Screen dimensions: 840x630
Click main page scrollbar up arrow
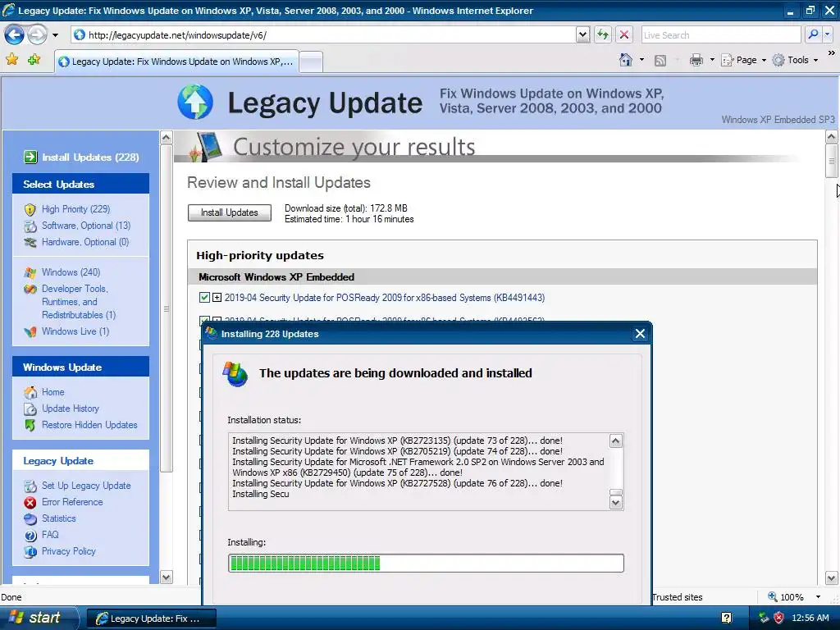pos(832,137)
